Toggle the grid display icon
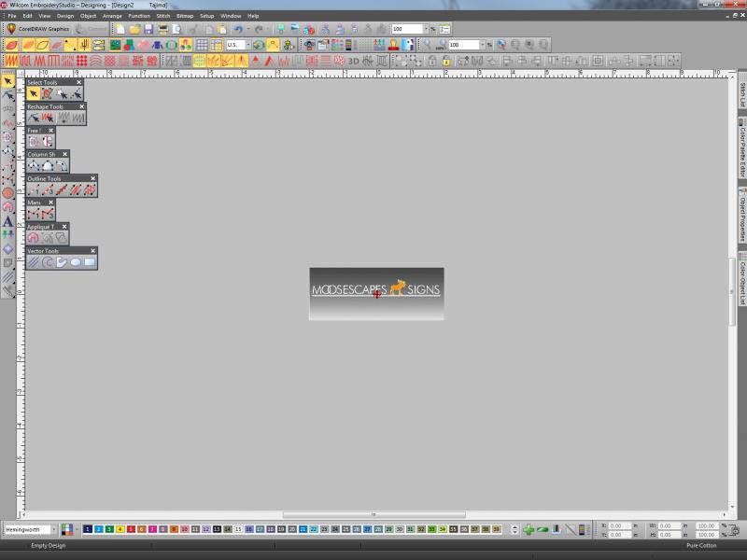This screenshot has width=747, height=560. (202, 45)
